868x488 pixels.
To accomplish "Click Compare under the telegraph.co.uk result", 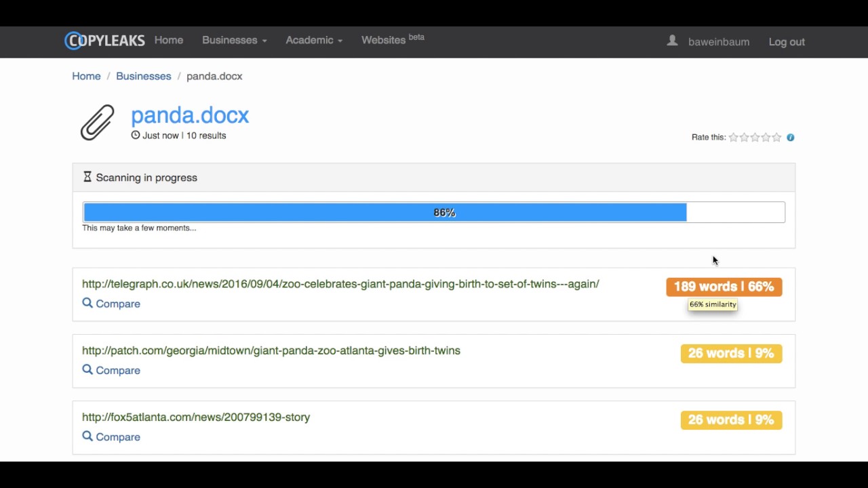I will pyautogui.click(x=118, y=304).
